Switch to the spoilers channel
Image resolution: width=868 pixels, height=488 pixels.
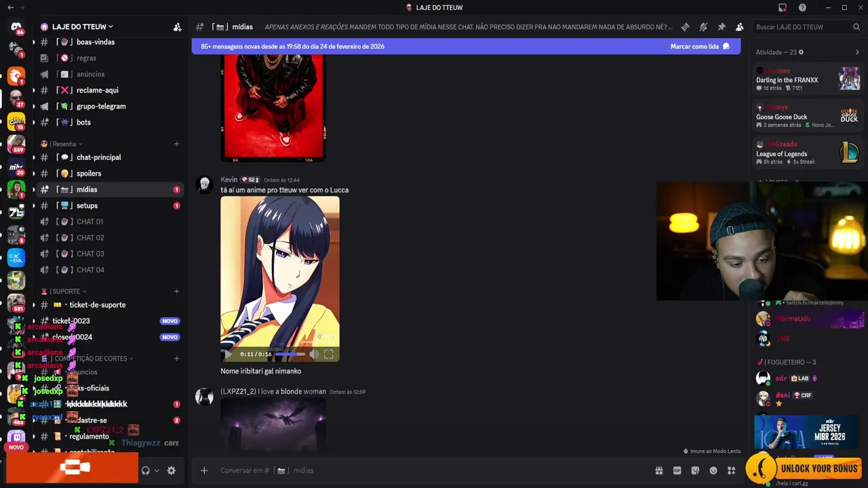point(111,174)
